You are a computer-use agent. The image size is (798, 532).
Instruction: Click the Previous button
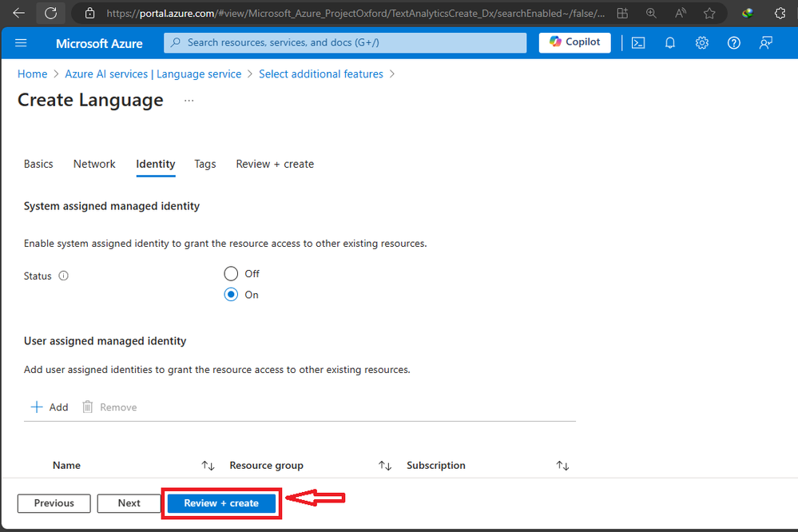pyautogui.click(x=54, y=503)
